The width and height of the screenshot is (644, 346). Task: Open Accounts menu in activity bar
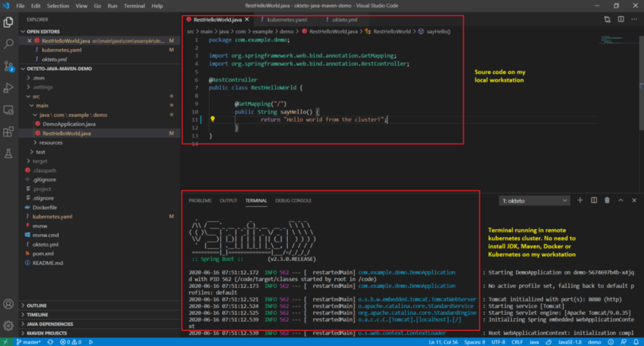coord(8,304)
